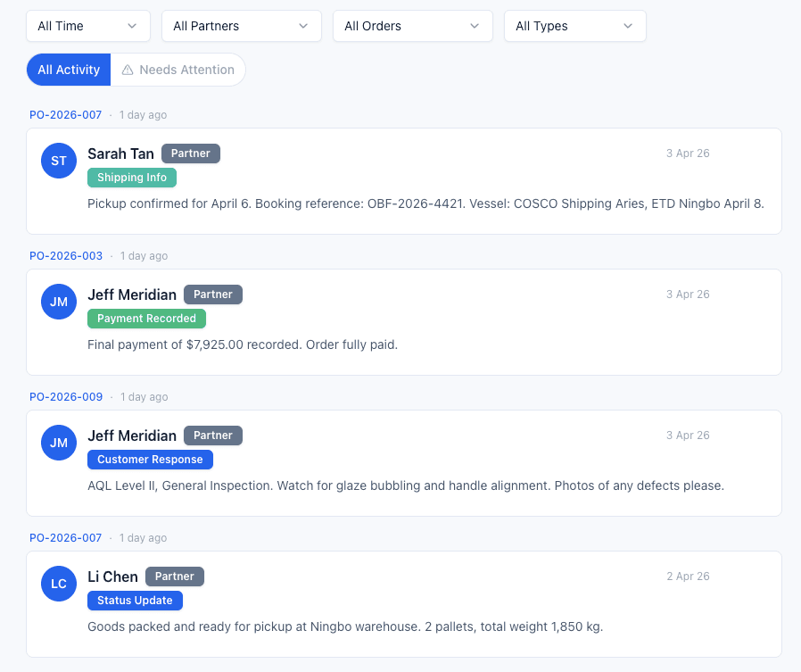
Task: Click the Partner tag next to Li Chen
Action: [x=174, y=576]
